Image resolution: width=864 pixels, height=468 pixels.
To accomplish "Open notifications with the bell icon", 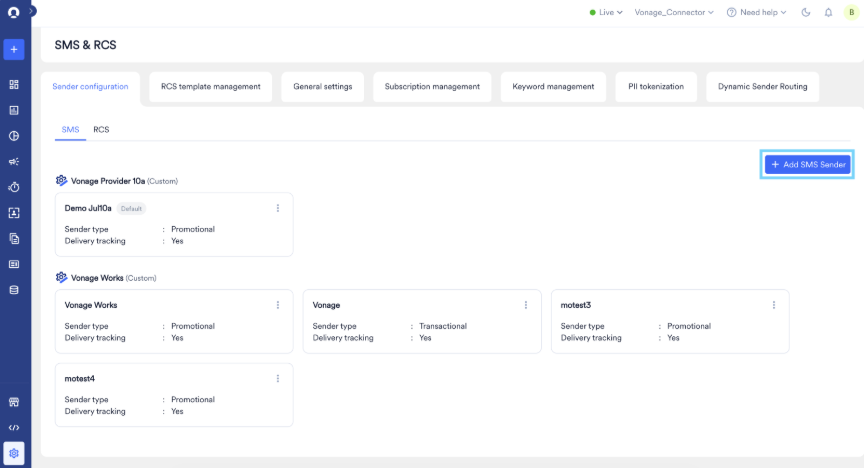I will pyautogui.click(x=828, y=12).
